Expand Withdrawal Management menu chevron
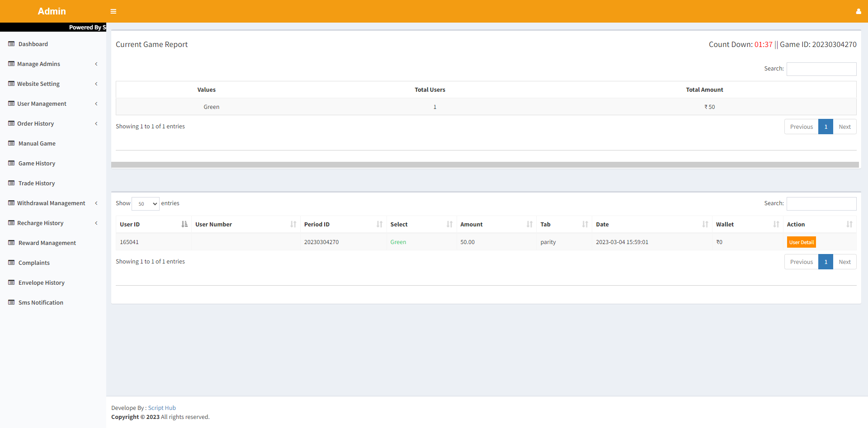Screen dimensions: 868x428 (x=96, y=203)
